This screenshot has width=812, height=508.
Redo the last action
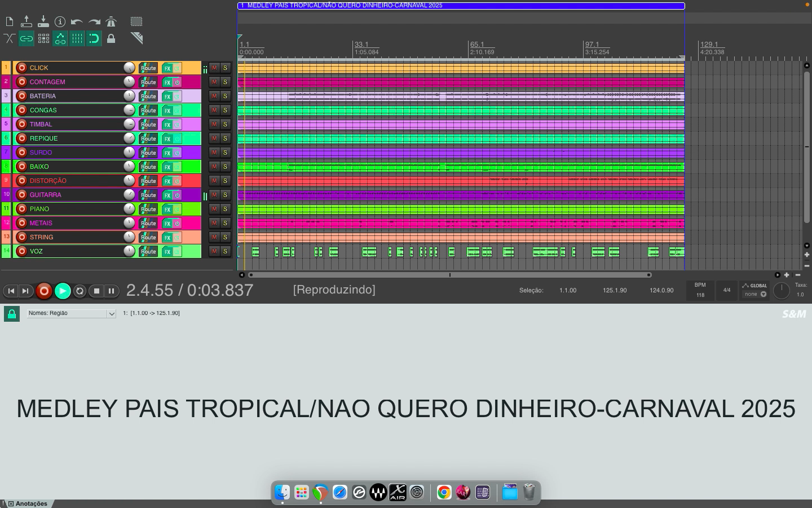tap(94, 21)
